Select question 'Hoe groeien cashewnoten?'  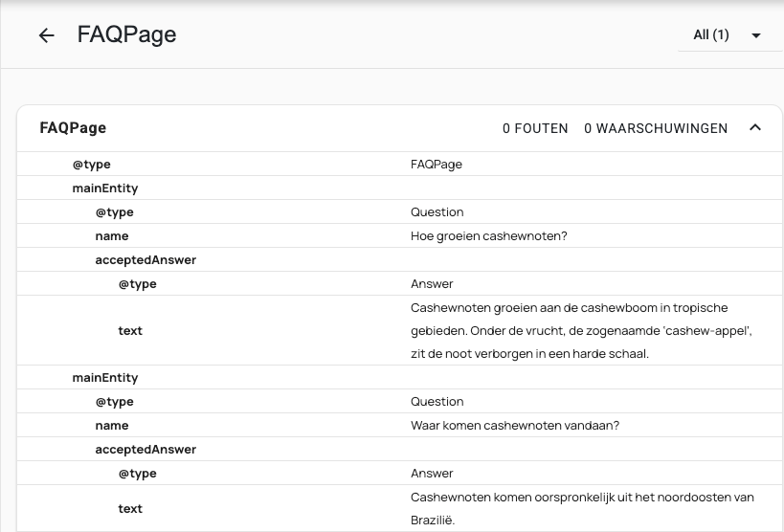(x=488, y=235)
